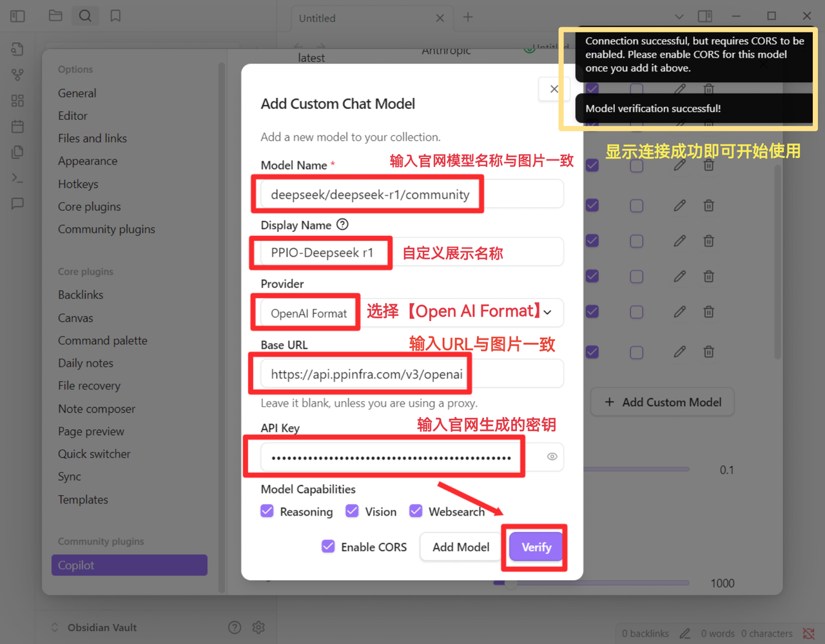Open Files and links settings
This screenshot has height=644, width=825.
coord(92,138)
